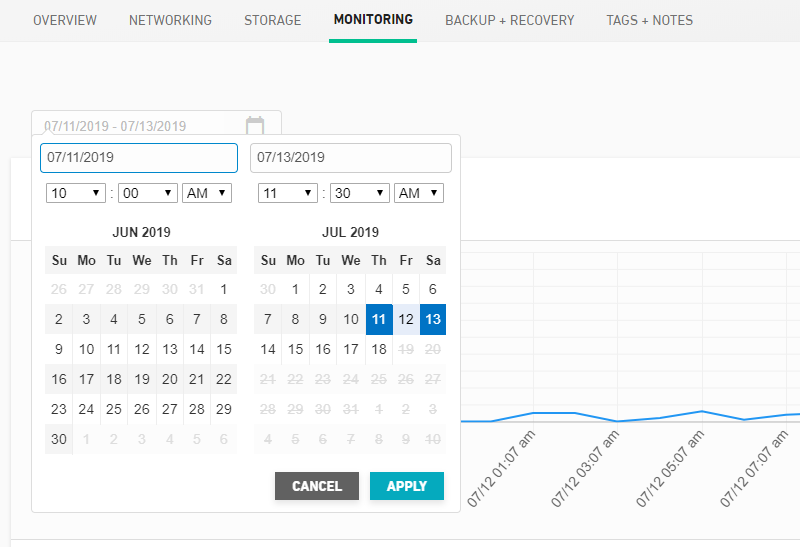
Task: Open the calendar icon in date range field
Action: pos(255,125)
